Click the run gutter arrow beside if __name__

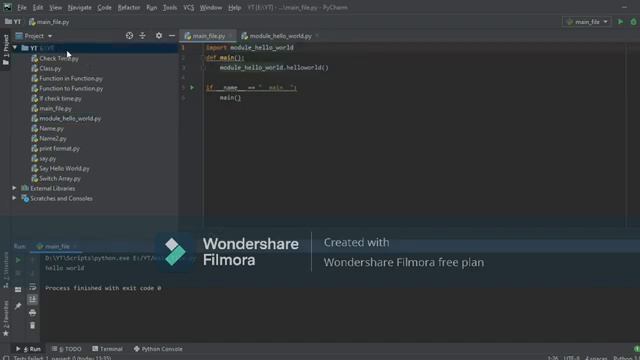click(x=192, y=87)
